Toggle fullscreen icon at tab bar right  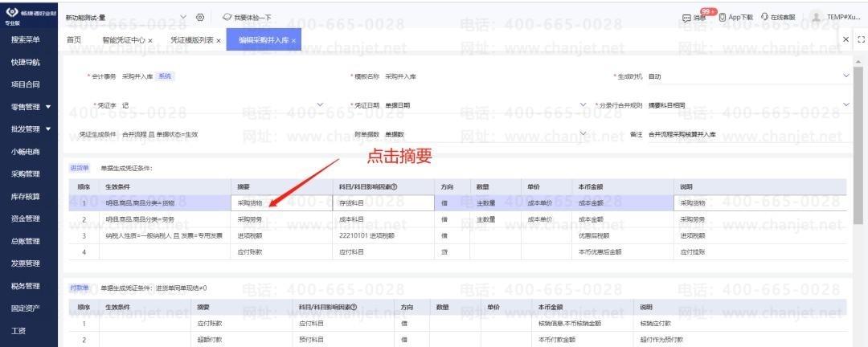pyautogui.click(x=860, y=39)
